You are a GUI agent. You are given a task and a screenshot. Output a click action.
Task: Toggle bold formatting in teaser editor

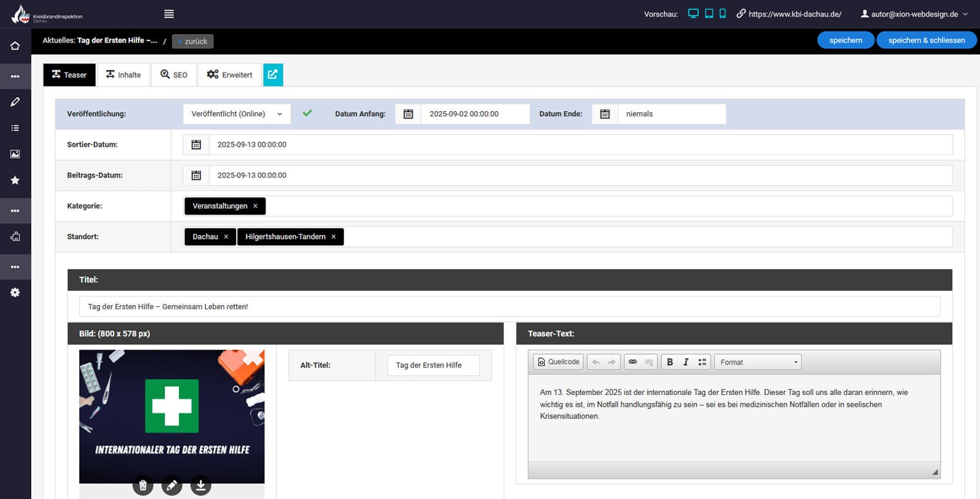[670, 362]
